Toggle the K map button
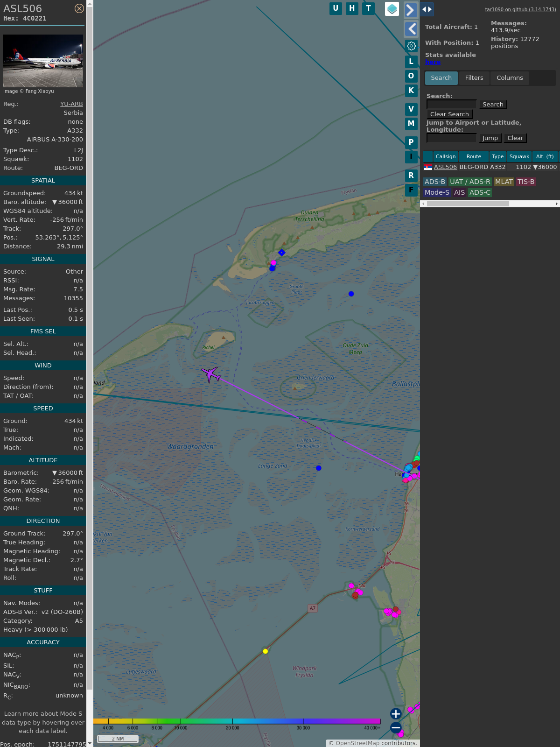 pyautogui.click(x=411, y=91)
